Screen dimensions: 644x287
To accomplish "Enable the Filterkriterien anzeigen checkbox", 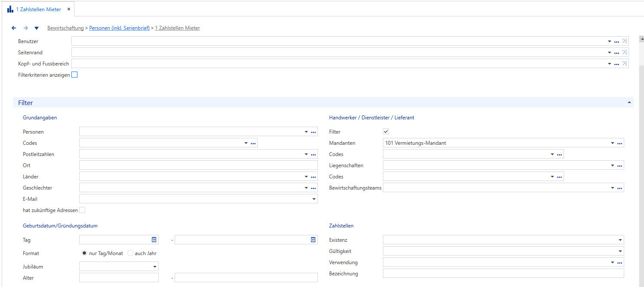I will pos(74,75).
